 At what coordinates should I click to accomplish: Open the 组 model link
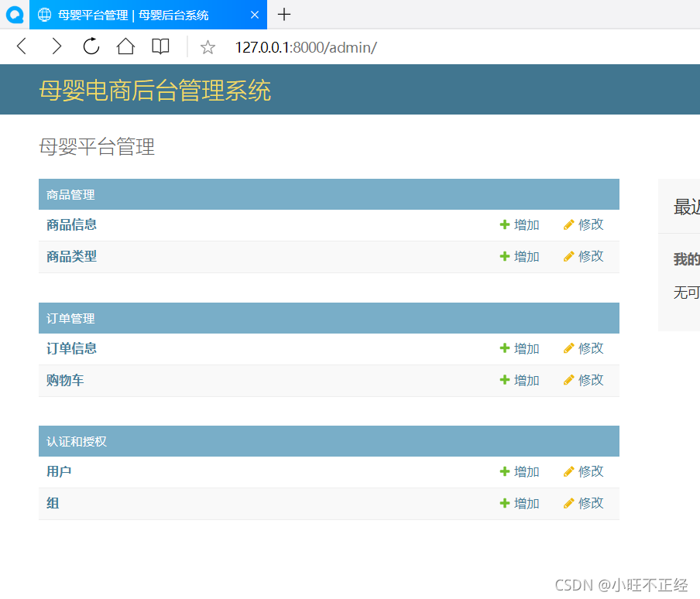click(x=53, y=503)
